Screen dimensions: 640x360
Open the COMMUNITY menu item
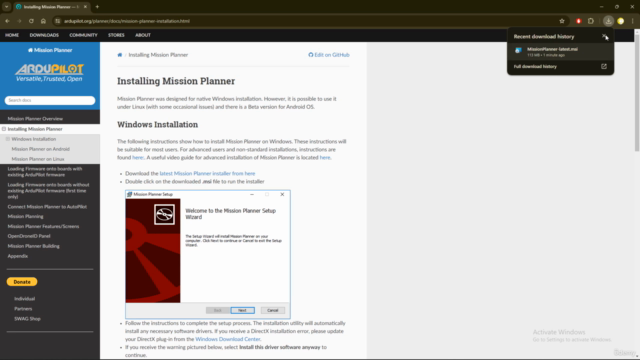click(x=83, y=35)
